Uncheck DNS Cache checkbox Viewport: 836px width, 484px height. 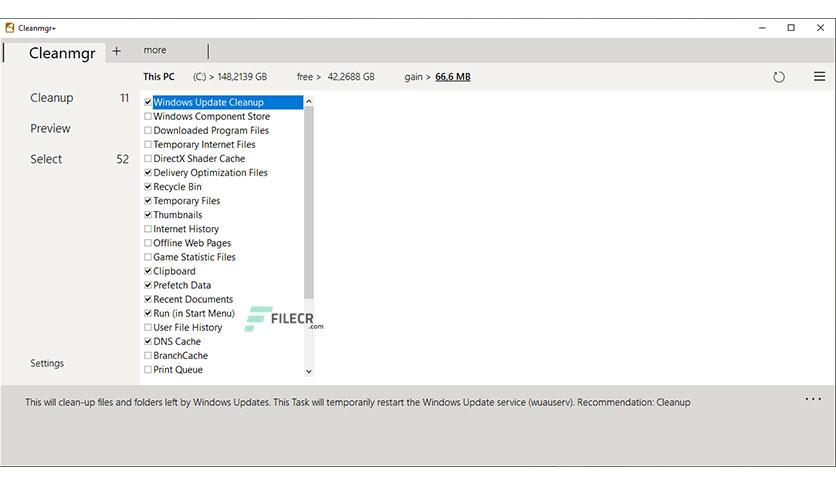click(x=148, y=341)
